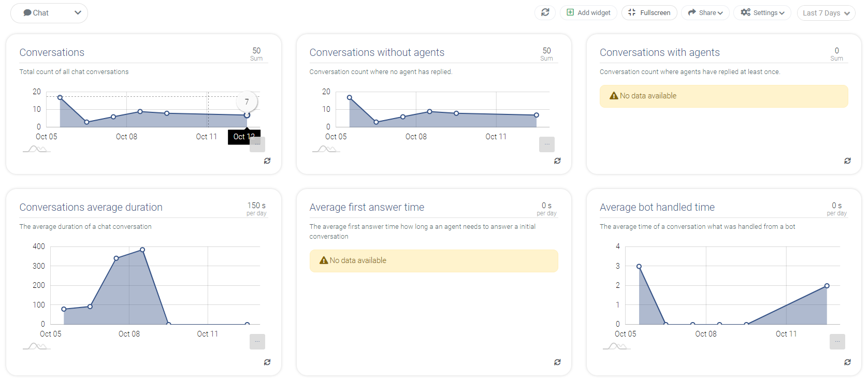
Task: Open options menu of Conversations without agents
Action: coord(547,144)
